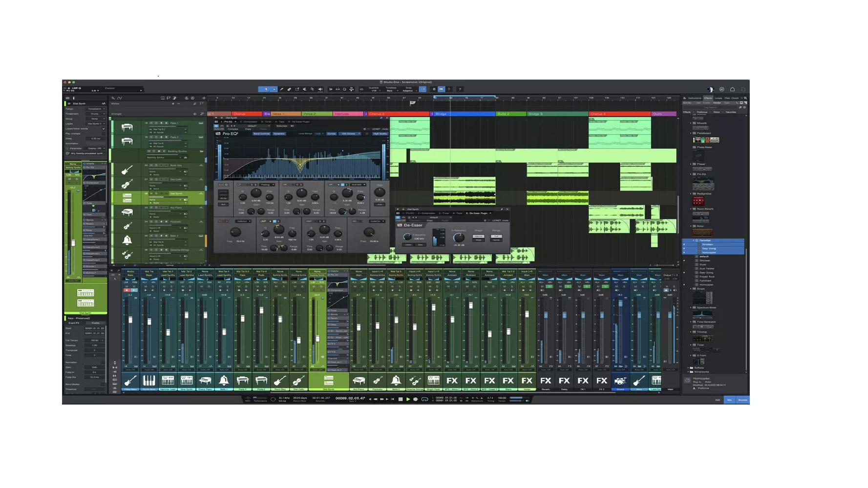Viewport: 868px width, 488px height.
Task: Click Band Controls button in Pro EQ
Action: point(262,134)
